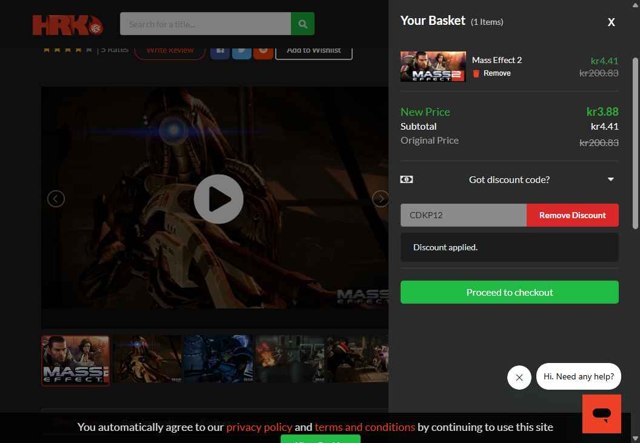Screen dimensions: 640x443
Task: Click the coupon icon beside discount code
Action: [x=406, y=180]
